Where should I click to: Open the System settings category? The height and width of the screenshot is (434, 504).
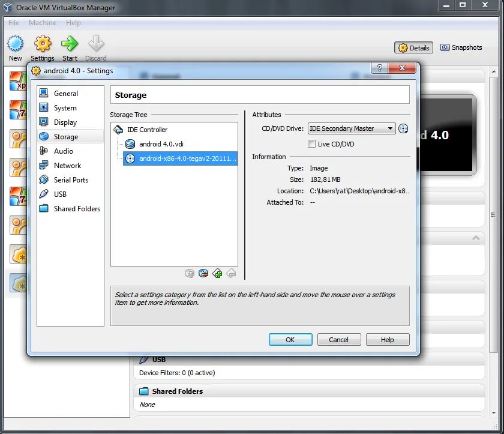70,108
